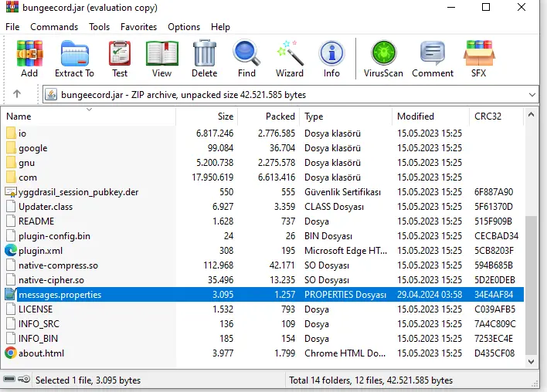Screen dimensions: 547x392
Task: Sort by the Packed column header
Action: point(269,117)
